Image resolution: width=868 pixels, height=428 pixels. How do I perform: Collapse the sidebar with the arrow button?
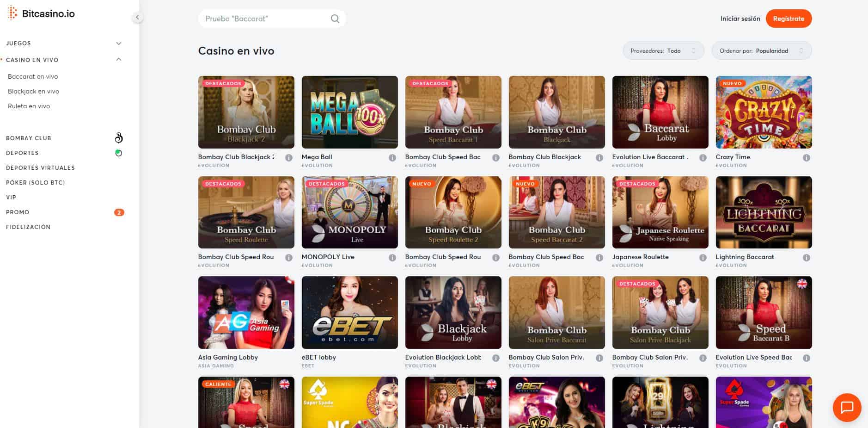[137, 18]
